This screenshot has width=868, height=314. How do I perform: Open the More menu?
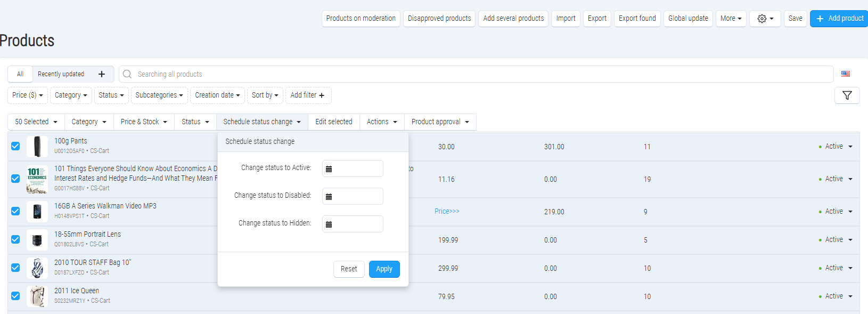731,19
